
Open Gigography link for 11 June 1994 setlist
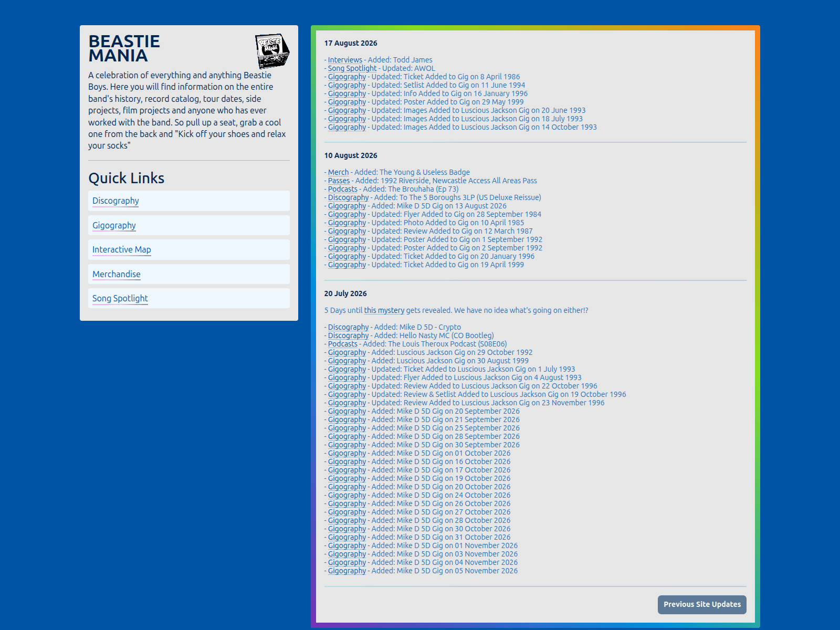tap(347, 85)
